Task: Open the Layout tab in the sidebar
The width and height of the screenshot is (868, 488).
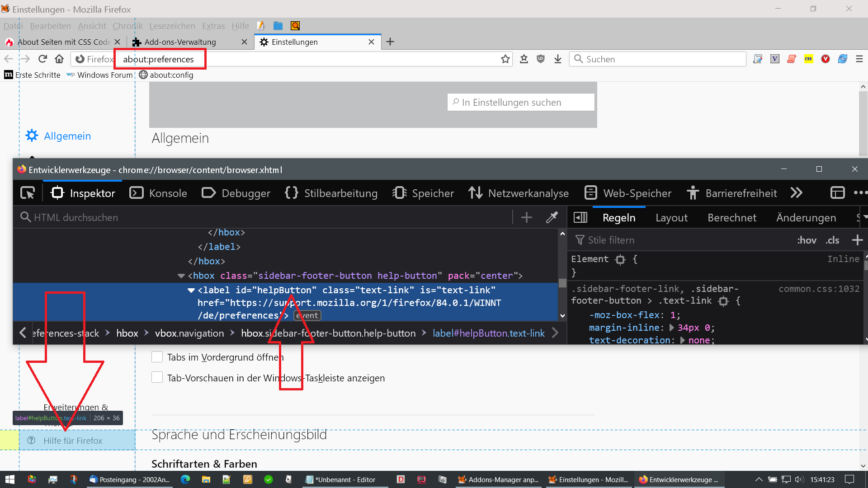Action: click(x=671, y=218)
